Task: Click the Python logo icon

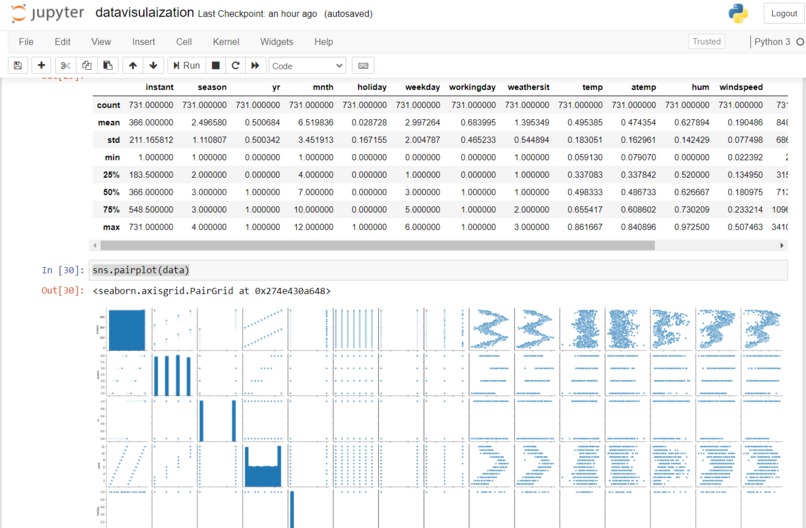Action: [x=738, y=13]
